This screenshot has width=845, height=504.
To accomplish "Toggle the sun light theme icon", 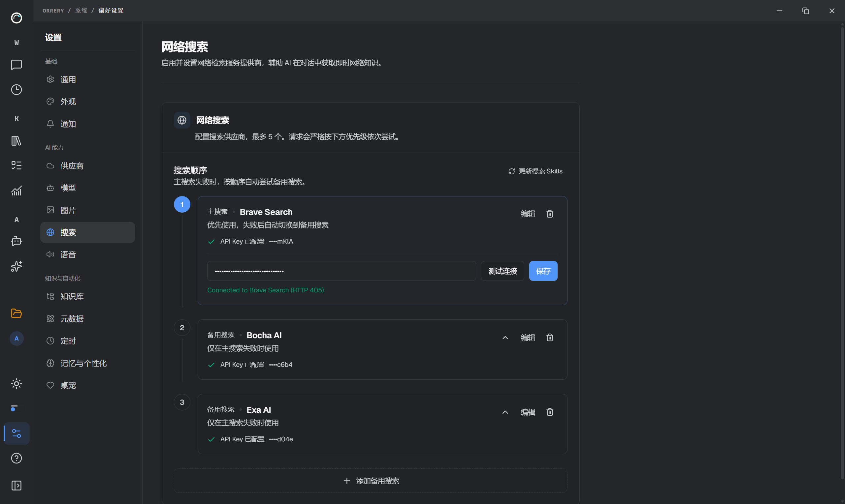I will (16, 384).
